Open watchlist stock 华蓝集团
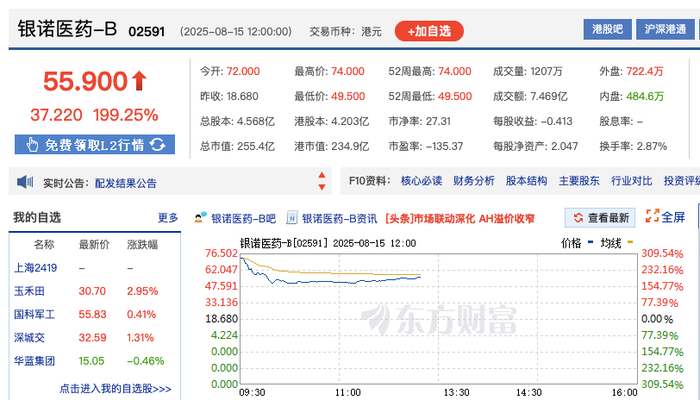 click(x=34, y=361)
